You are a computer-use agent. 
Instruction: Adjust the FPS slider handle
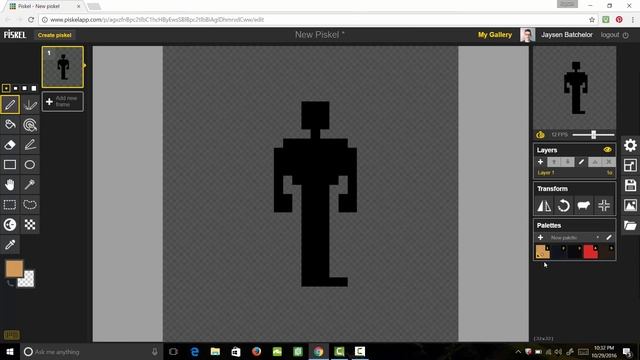point(594,135)
